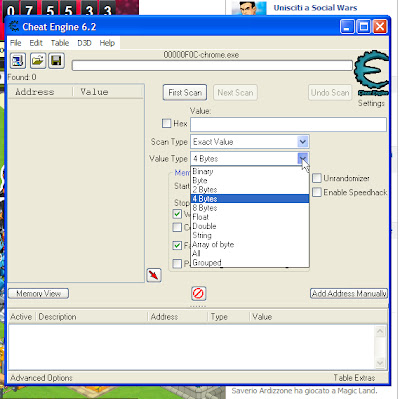This screenshot has height=399, width=400.
Task: Choose All value type
Action: (x=250, y=254)
